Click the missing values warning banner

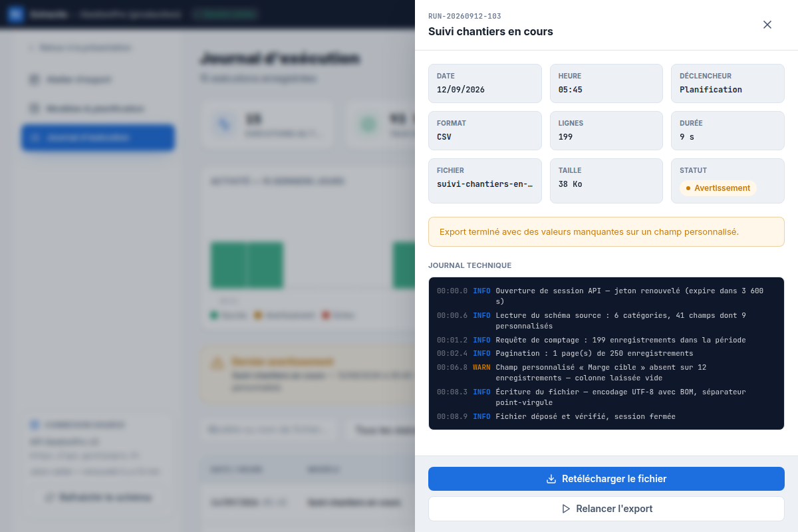[x=606, y=232]
